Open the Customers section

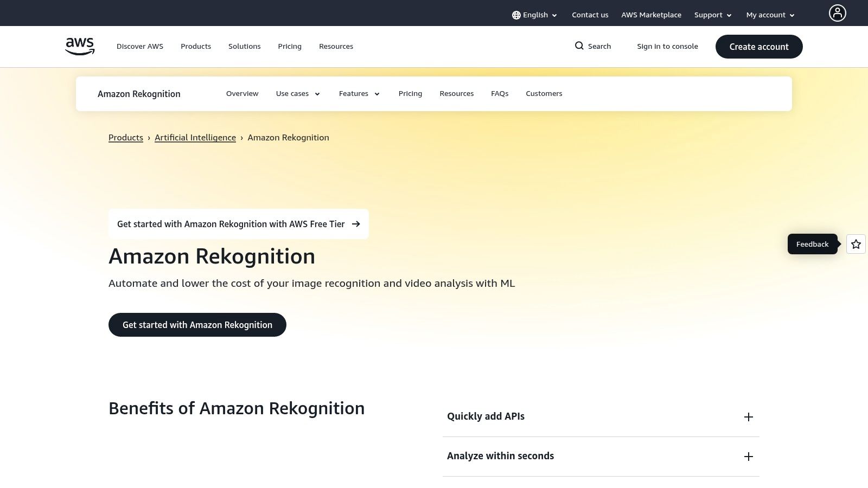(x=544, y=93)
